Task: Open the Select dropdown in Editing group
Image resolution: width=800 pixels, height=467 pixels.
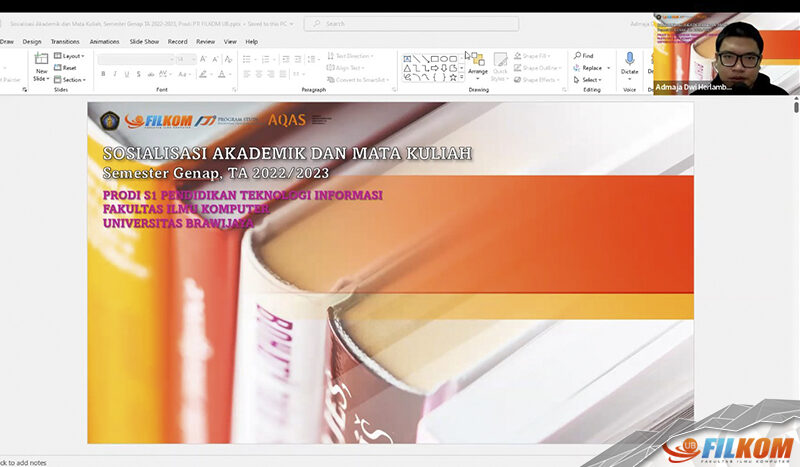Action: point(588,80)
